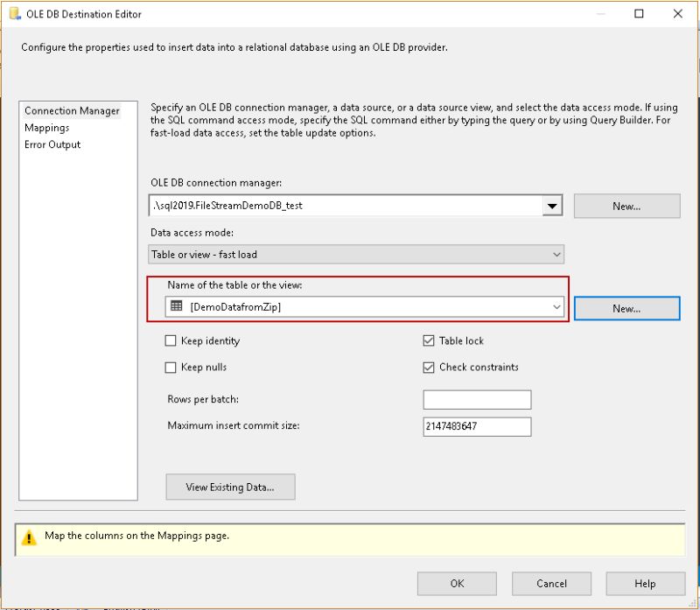Uncheck Check constraints
Viewport: 700px width, 610px height.
(427, 367)
